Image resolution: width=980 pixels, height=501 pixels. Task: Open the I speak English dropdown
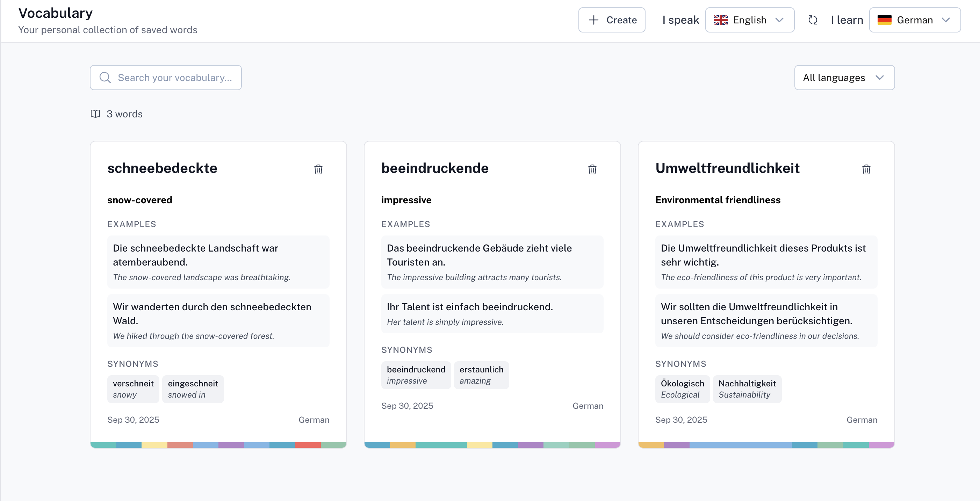pos(749,20)
